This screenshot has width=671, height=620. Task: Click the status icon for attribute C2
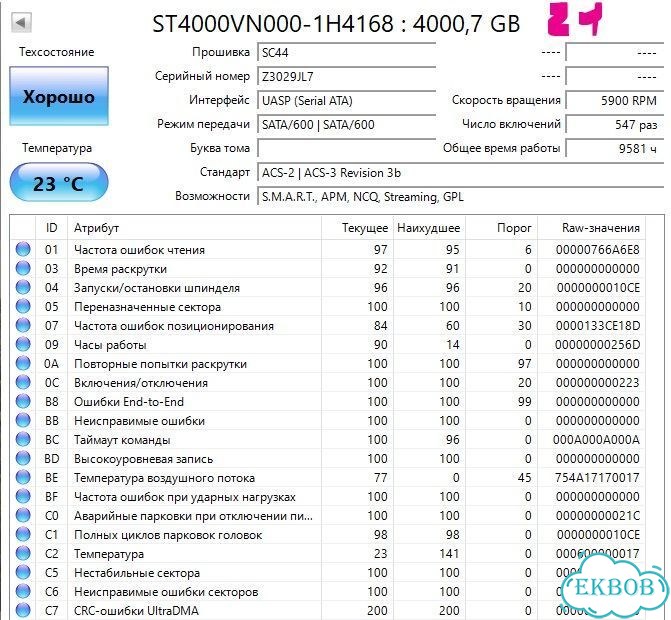click(23, 553)
